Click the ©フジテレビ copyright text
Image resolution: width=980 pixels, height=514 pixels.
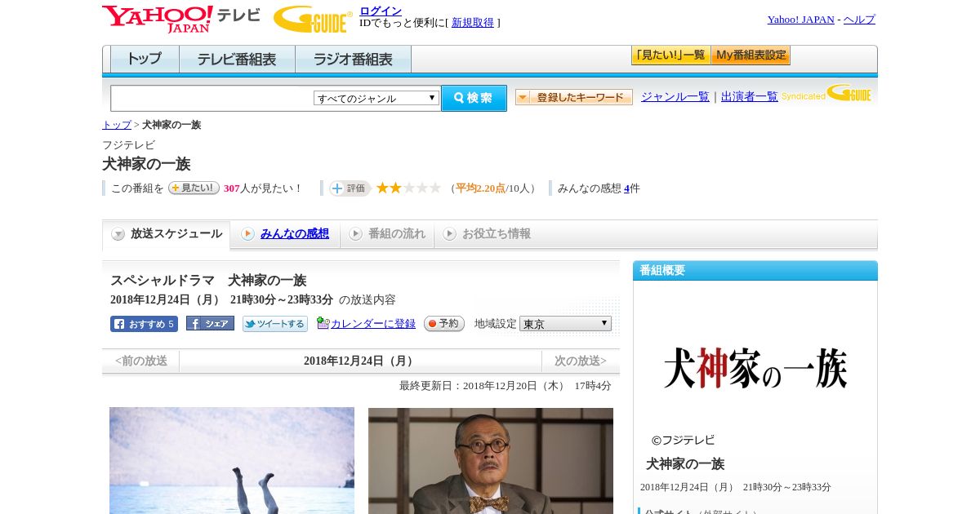click(683, 440)
